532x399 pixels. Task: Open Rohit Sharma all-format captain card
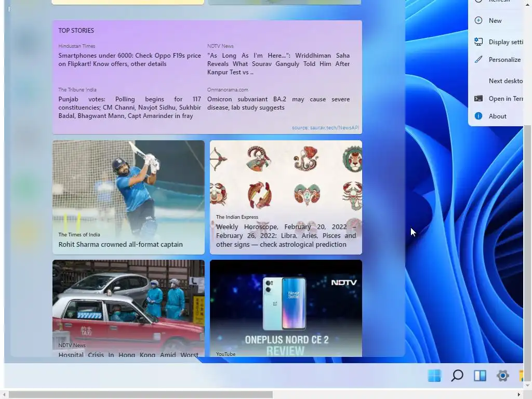pyautogui.click(x=129, y=197)
